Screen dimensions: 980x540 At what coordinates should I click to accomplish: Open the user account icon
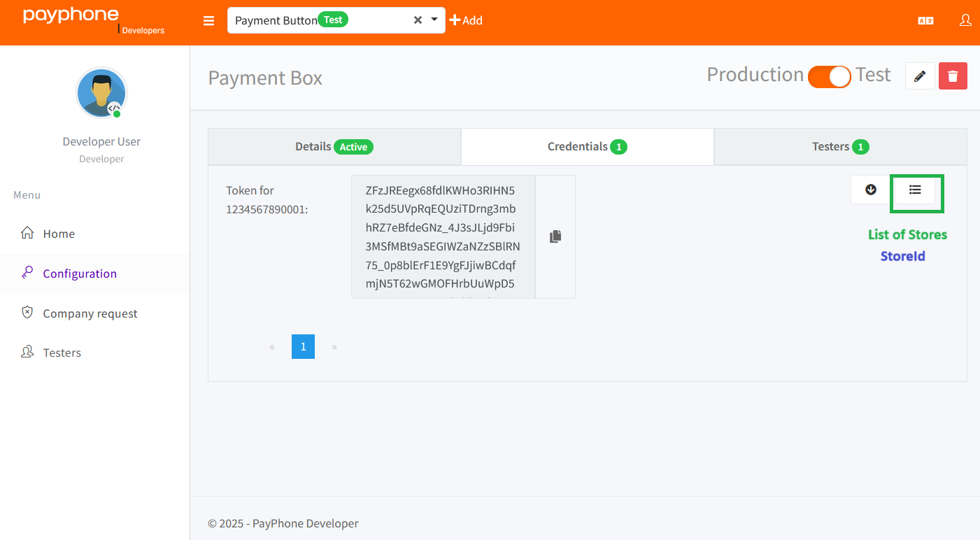965,20
